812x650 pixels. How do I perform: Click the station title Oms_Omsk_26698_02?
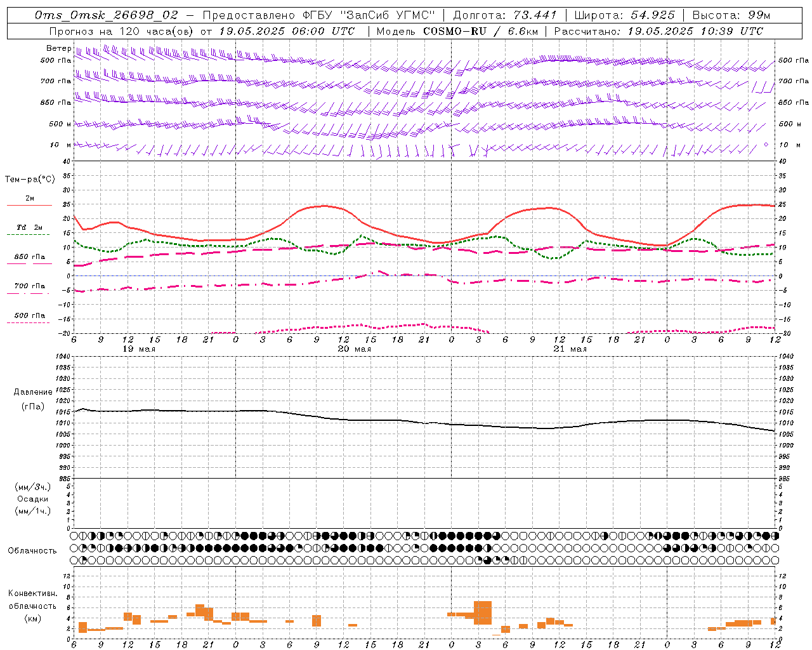107,15
